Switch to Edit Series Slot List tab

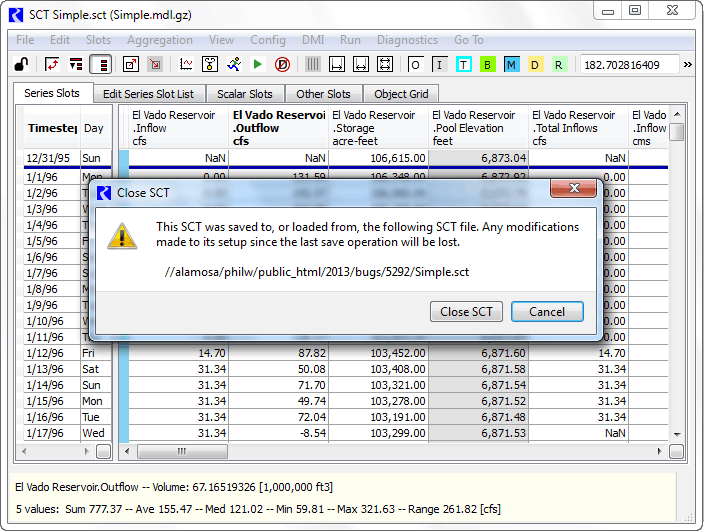(x=149, y=94)
